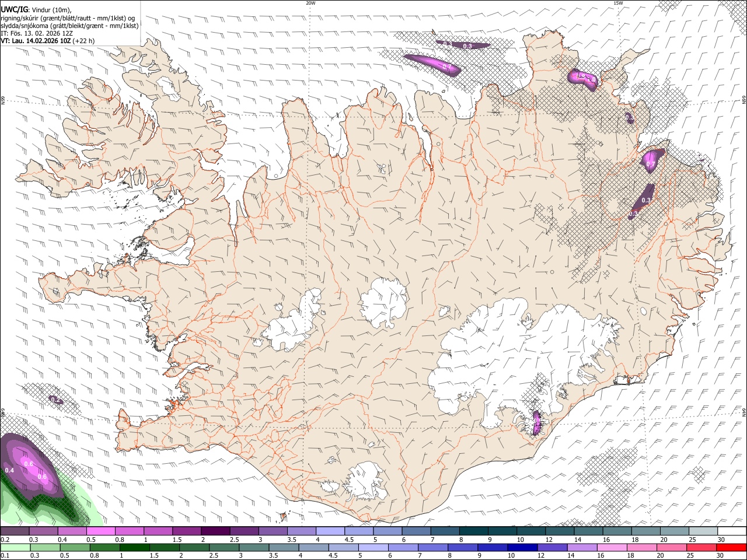Image resolution: width=747 pixels, height=560 pixels.
Task: Select the 'VT: Lau. 14.02.2026 10Z (+22 h)' line
Action: pyautogui.click(x=48, y=41)
